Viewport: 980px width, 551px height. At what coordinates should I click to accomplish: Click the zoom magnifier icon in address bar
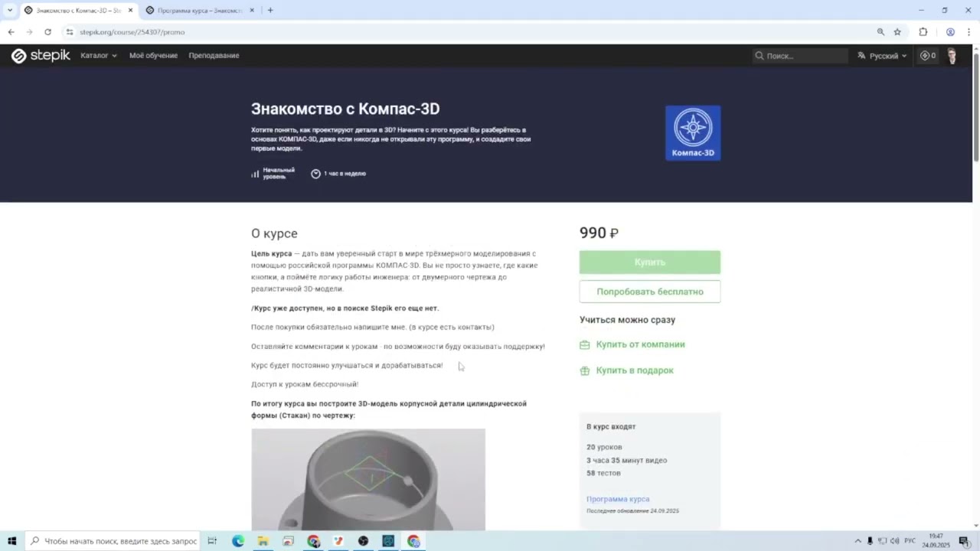click(x=880, y=32)
